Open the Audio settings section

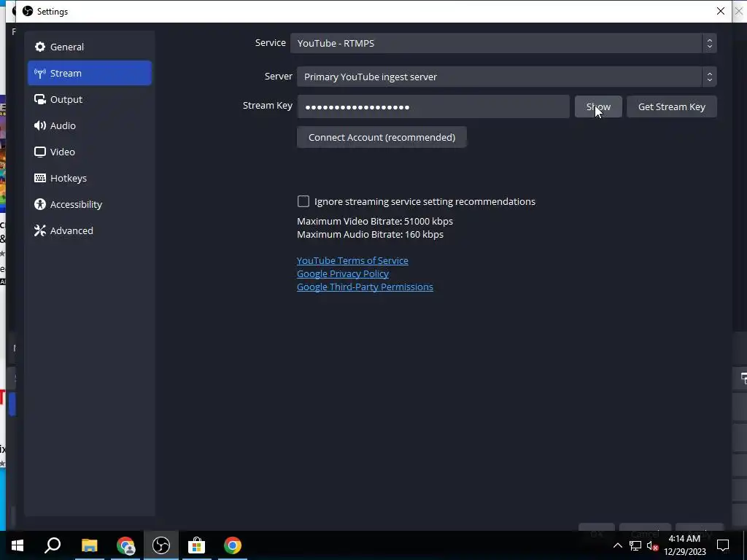click(90, 125)
